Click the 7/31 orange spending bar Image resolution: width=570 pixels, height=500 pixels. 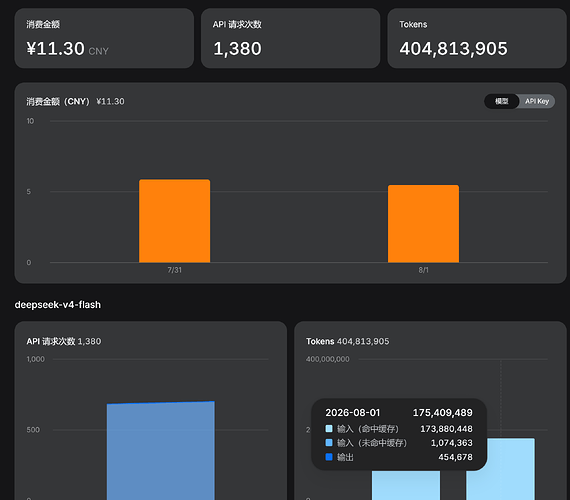coord(174,221)
